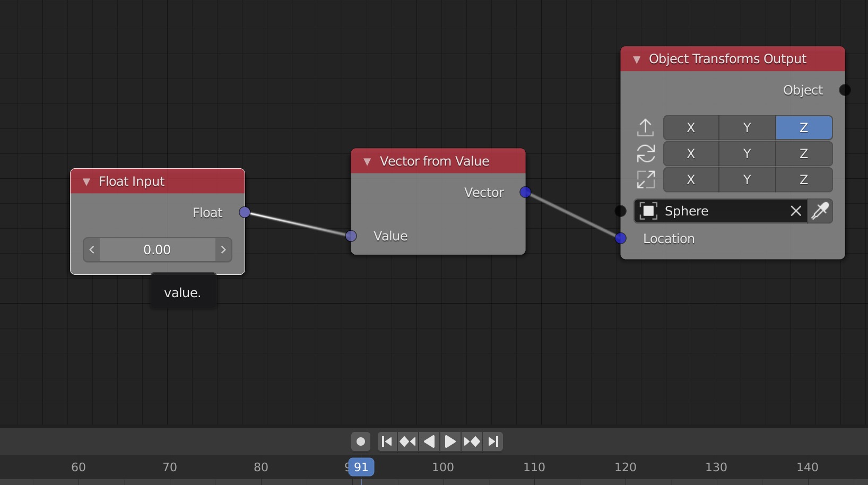Disable location Z channel
This screenshot has height=485, width=868.
pyautogui.click(x=804, y=128)
